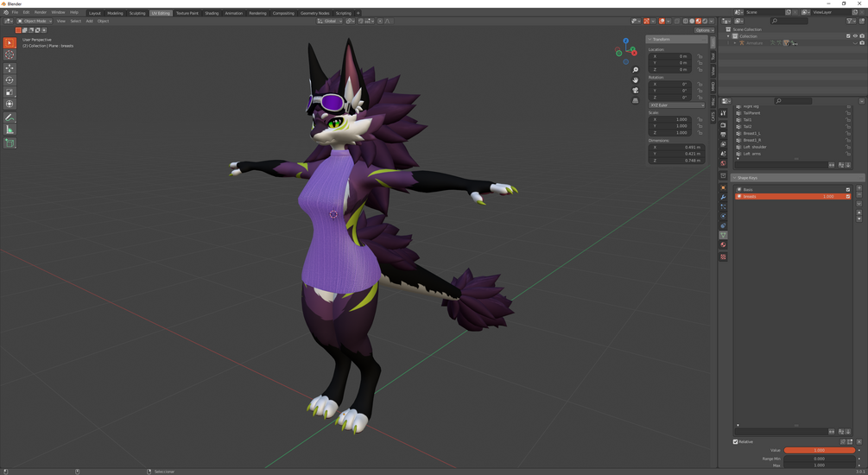
Task: Select the Add Cube tool
Action: (10, 142)
